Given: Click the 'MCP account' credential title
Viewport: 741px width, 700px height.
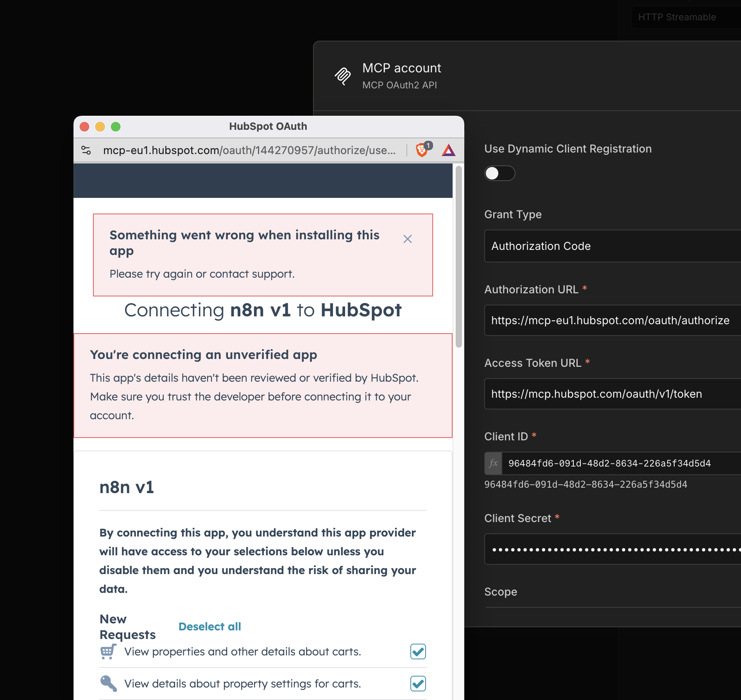Looking at the screenshot, I should pos(402,68).
